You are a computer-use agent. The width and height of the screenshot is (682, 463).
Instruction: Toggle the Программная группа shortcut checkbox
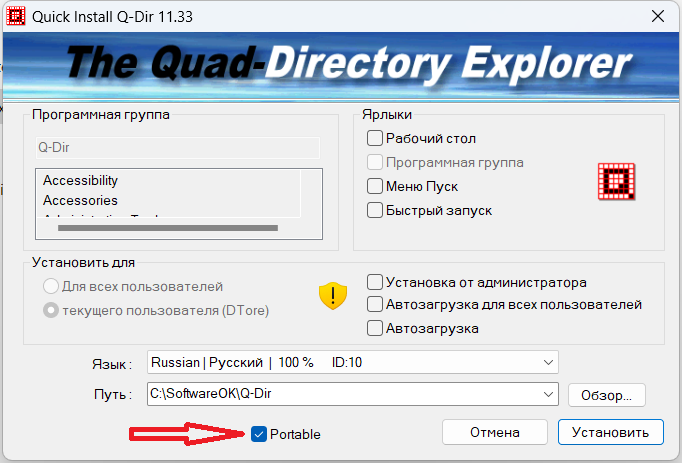pos(375,162)
